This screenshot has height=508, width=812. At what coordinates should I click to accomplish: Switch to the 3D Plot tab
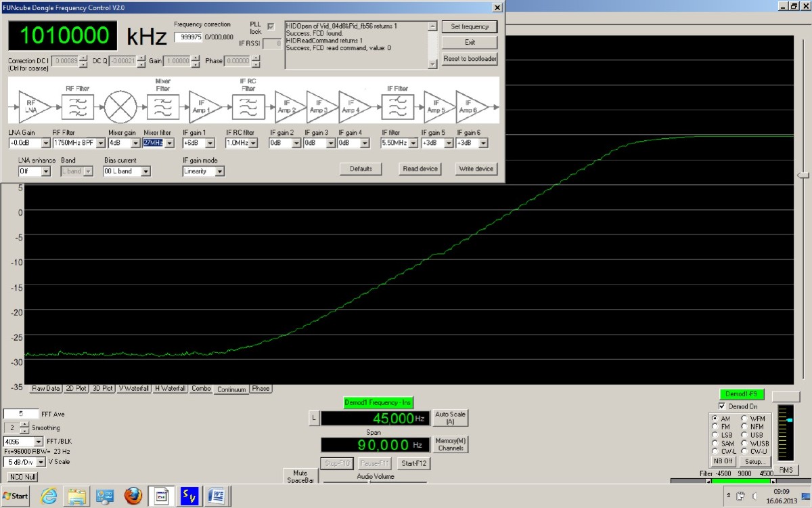[103, 389]
